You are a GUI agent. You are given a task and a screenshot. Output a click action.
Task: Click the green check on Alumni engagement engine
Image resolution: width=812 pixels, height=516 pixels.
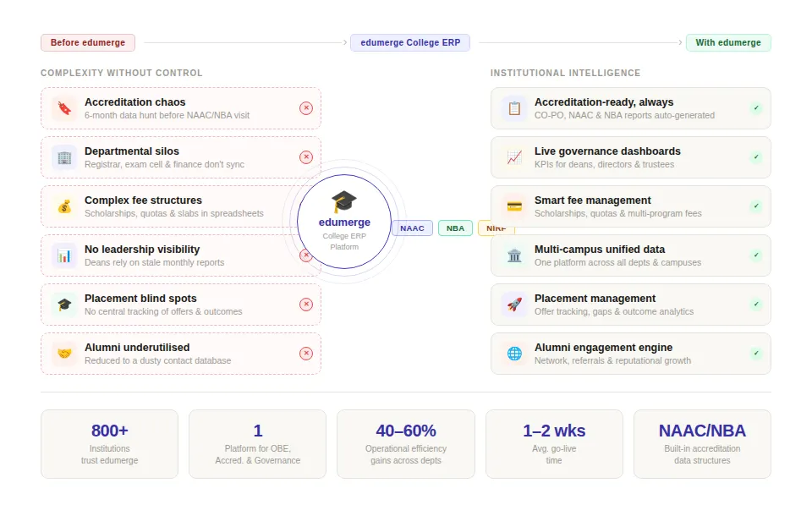[x=756, y=354]
